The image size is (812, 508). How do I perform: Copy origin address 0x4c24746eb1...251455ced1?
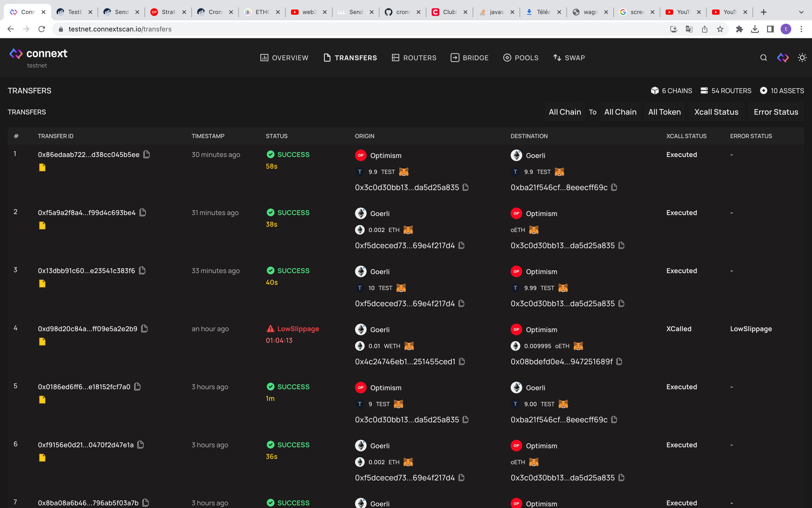462,361
